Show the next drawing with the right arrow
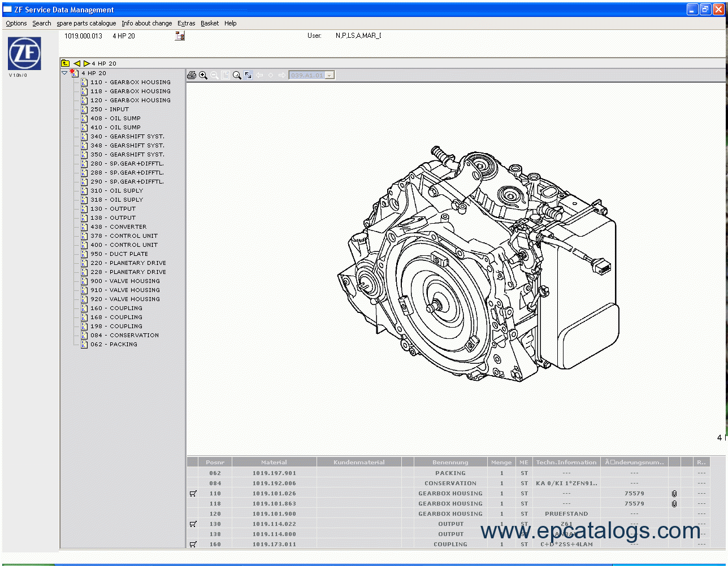Viewport: 728px width, 566px height. coord(281,75)
